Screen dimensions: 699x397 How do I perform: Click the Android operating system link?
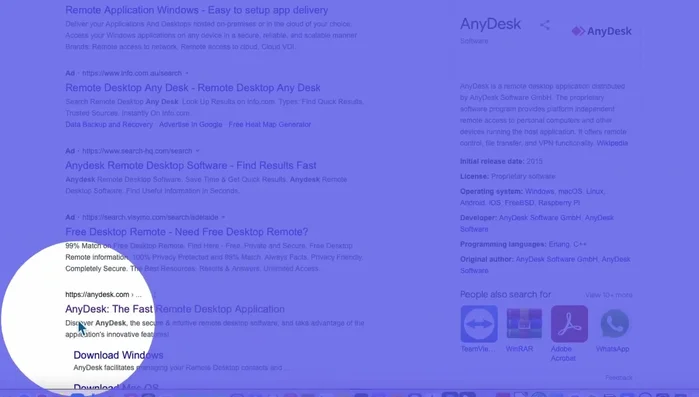[x=472, y=203]
